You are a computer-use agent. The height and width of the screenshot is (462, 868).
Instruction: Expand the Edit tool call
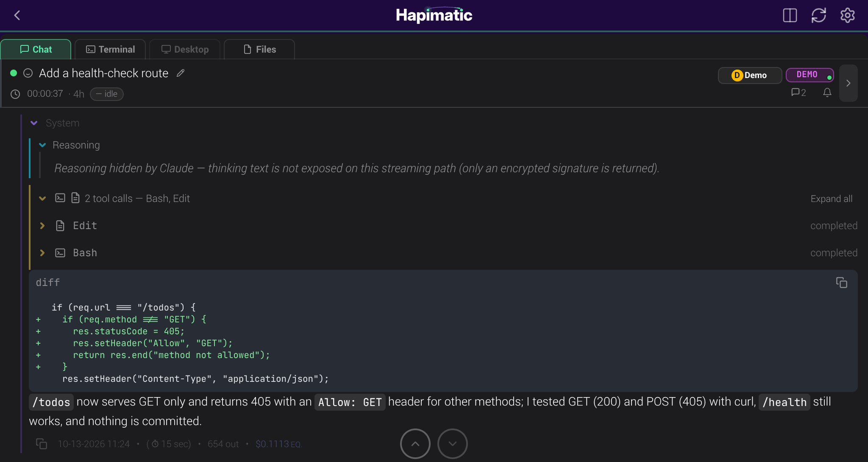tap(42, 226)
